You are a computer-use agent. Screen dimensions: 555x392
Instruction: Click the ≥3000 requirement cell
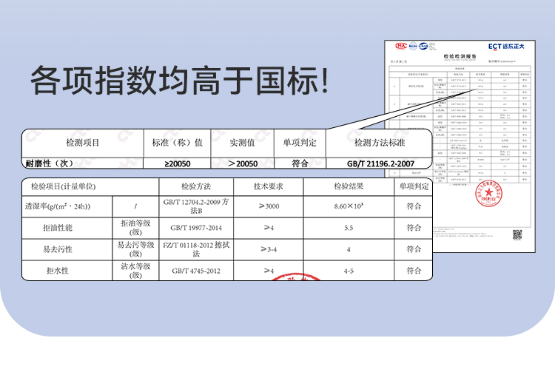(x=269, y=206)
